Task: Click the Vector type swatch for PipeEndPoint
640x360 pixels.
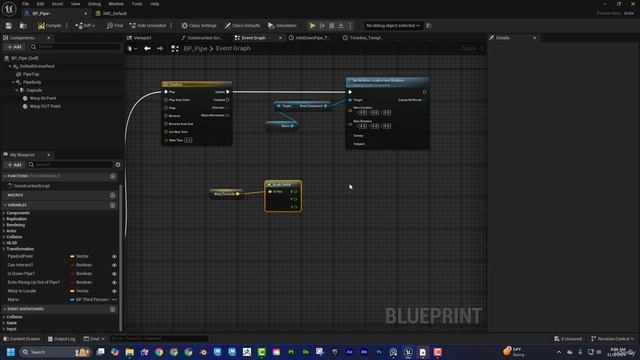Action: pyautogui.click(x=72, y=256)
